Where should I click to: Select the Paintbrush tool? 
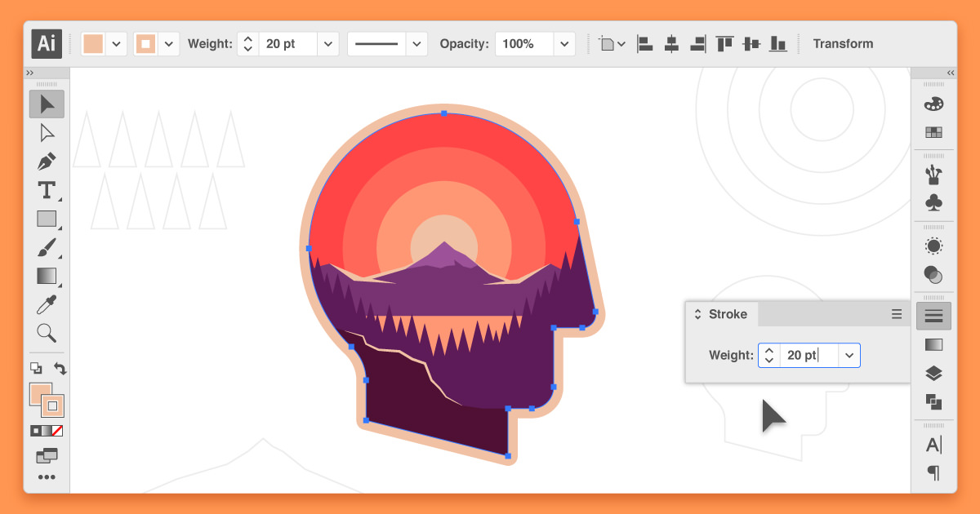[47, 247]
